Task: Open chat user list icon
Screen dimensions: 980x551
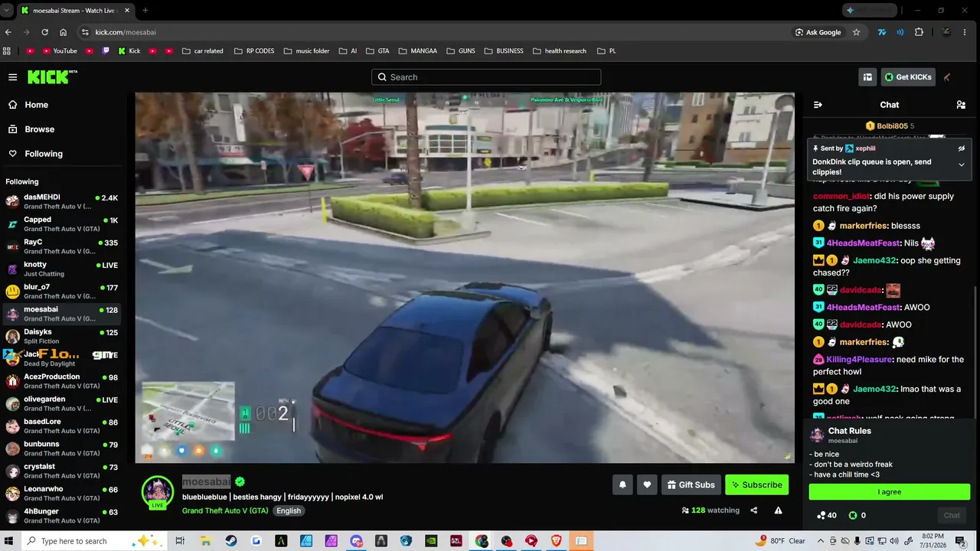Action: (x=961, y=105)
